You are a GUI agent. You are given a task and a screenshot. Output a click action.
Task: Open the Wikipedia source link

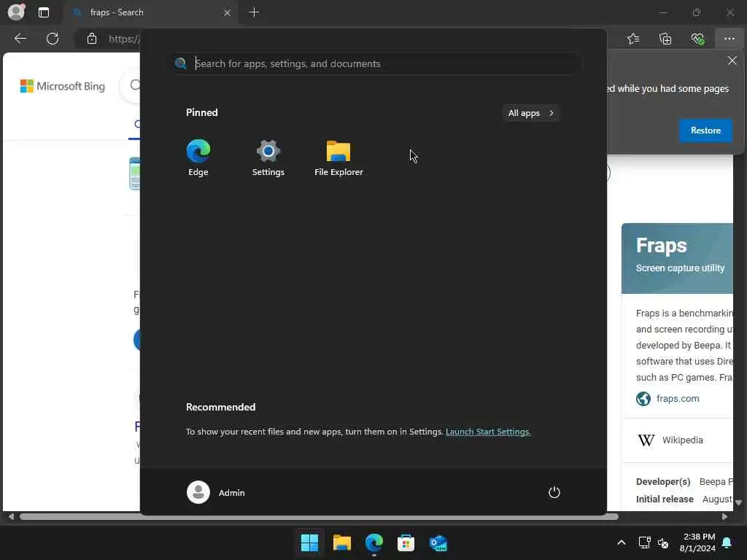click(x=682, y=440)
